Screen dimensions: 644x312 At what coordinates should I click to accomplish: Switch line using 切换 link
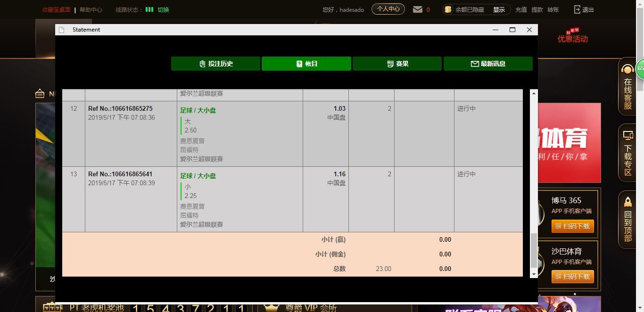(163, 9)
